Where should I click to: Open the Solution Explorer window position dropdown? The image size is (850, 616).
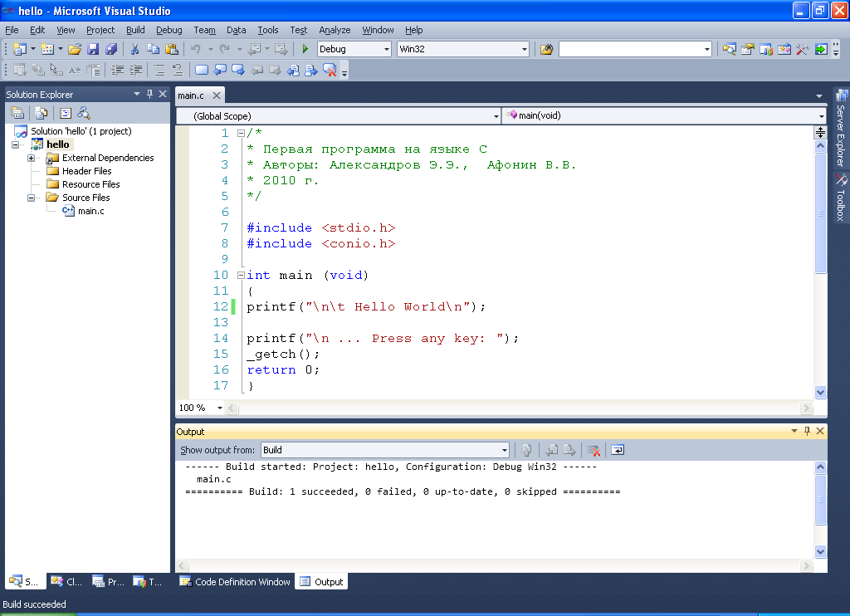(x=137, y=94)
